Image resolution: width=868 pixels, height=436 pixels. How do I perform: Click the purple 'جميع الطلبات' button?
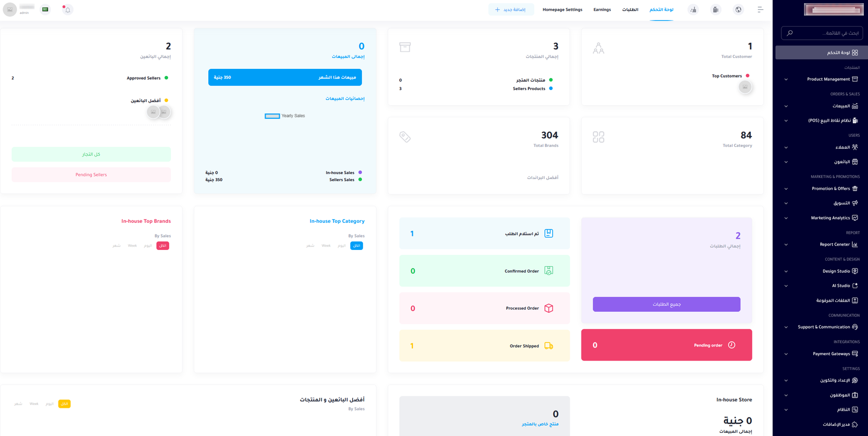click(x=666, y=304)
